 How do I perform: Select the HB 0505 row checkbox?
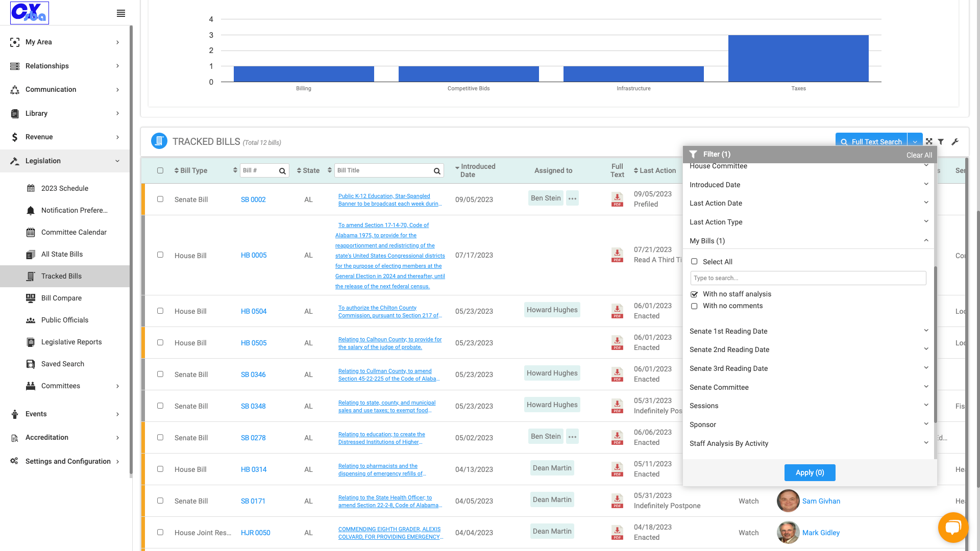[160, 342]
